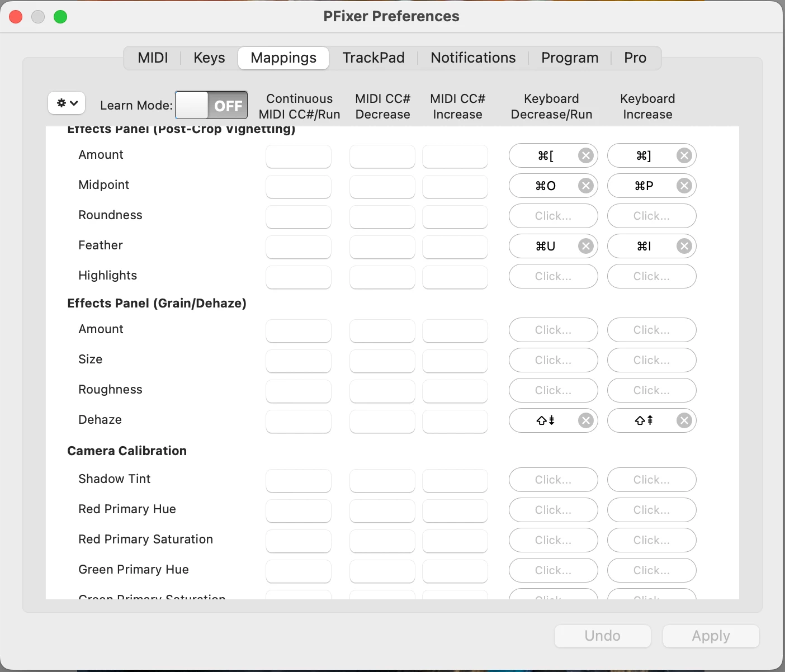
Task: Click the Apply button
Action: pos(711,636)
